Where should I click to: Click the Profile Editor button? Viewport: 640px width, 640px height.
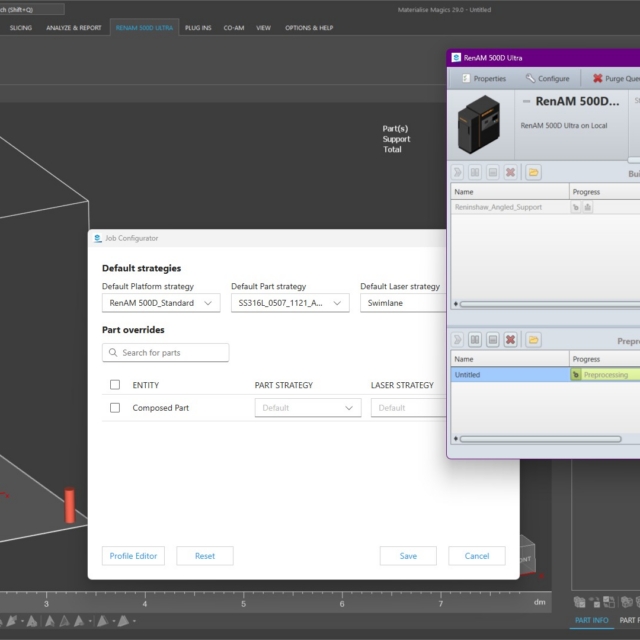[x=133, y=556]
